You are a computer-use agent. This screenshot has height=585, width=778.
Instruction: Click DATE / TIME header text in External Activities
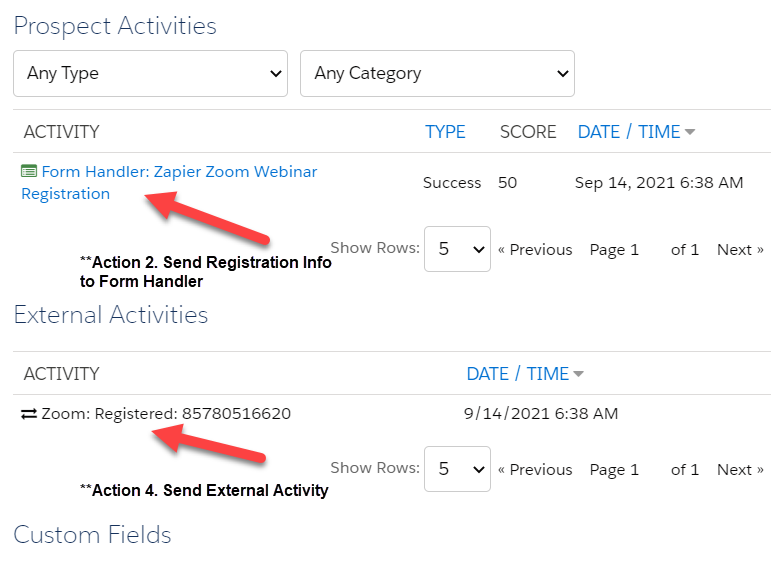click(x=517, y=374)
